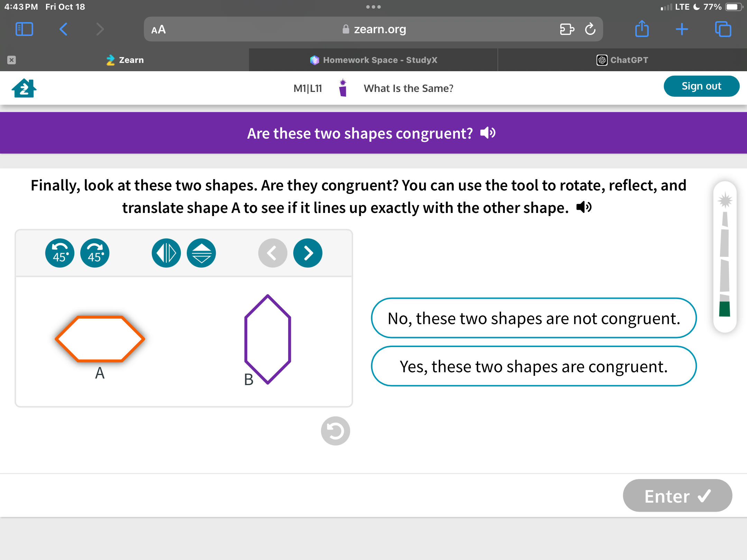
Task: Open the Safari share sheet
Action: (642, 28)
